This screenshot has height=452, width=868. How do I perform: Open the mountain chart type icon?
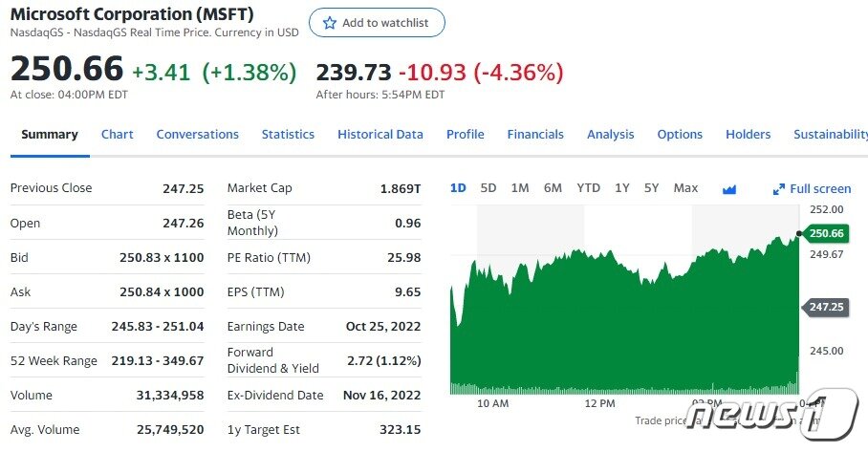point(729,189)
